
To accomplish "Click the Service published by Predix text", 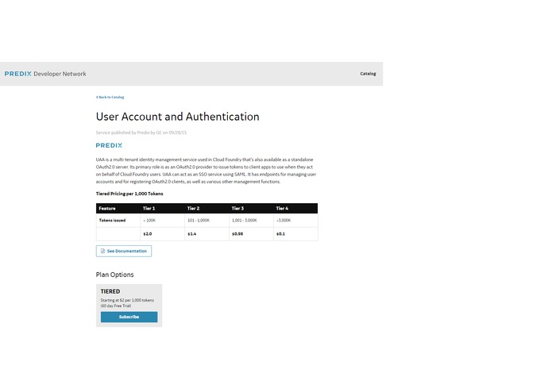I will tap(141, 133).
